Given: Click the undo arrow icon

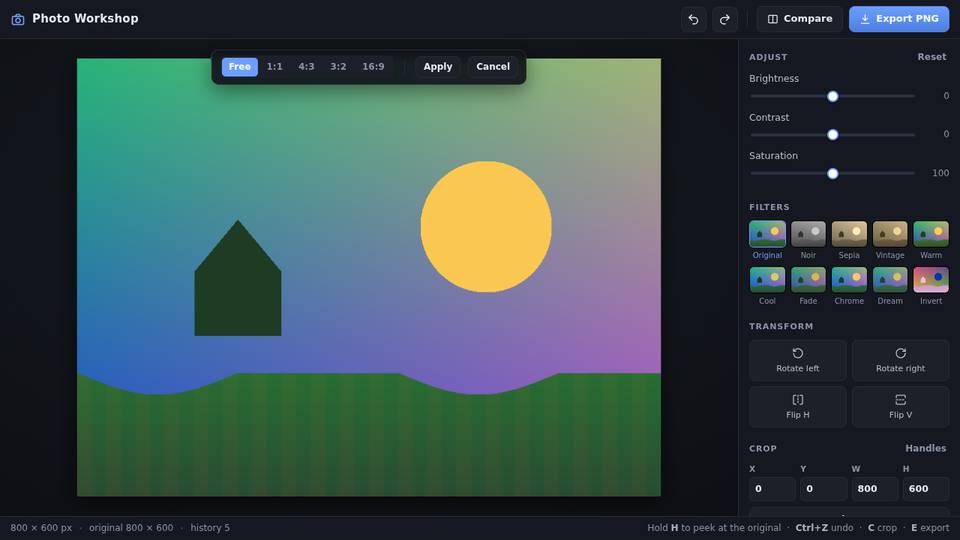Looking at the screenshot, I should click(693, 19).
